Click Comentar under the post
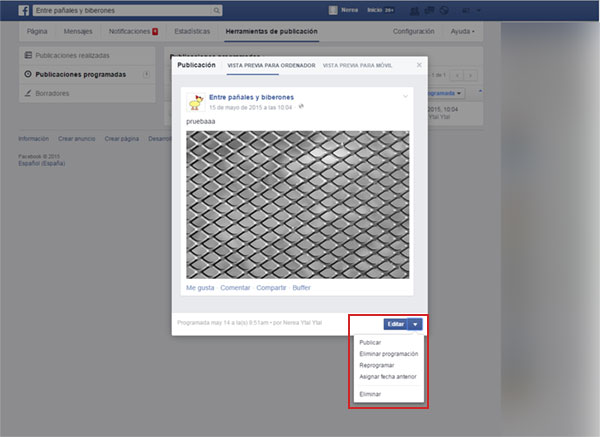The image size is (600, 437). pyautogui.click(x=235, y=288)
